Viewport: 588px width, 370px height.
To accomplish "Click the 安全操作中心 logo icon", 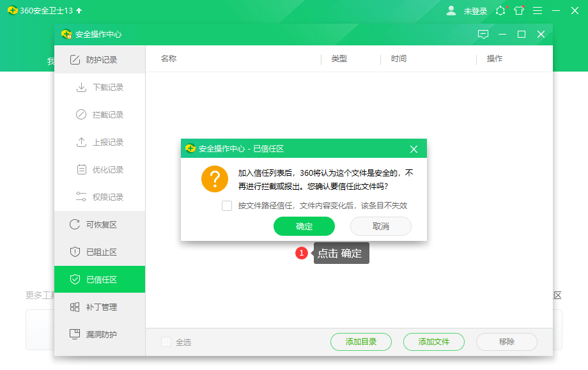I will (x=66, y=35).
